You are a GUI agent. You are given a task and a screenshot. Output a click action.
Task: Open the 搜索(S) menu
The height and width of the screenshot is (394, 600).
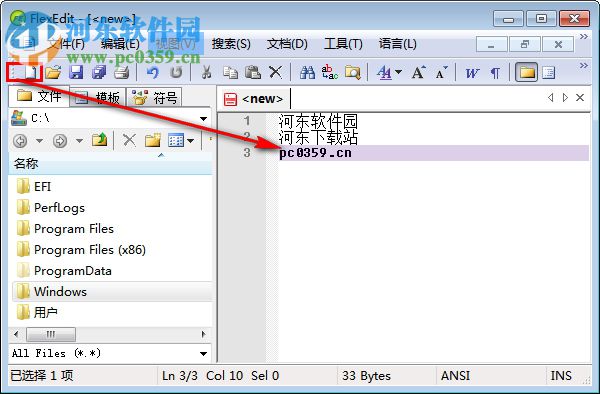(231, 44)
